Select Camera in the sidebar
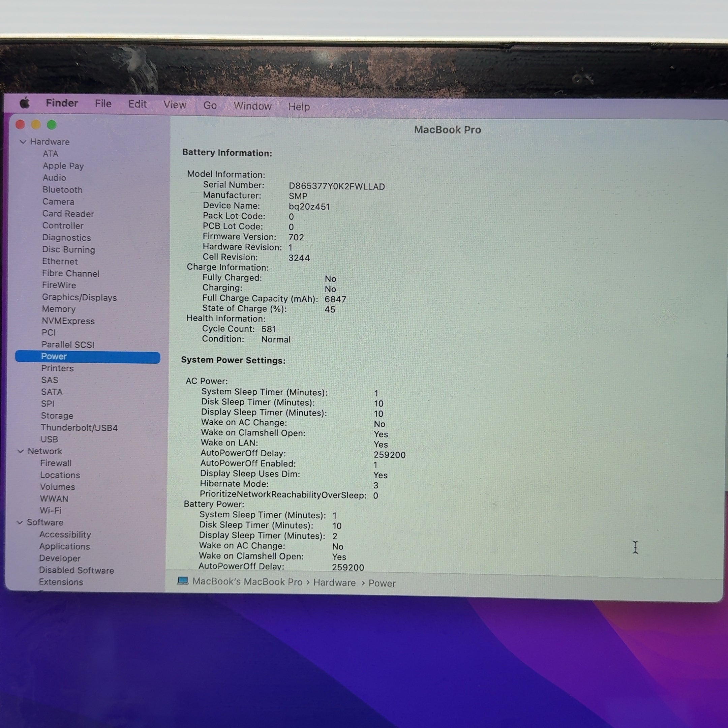The width and height of the screenshot is (728, 728). 58,202
